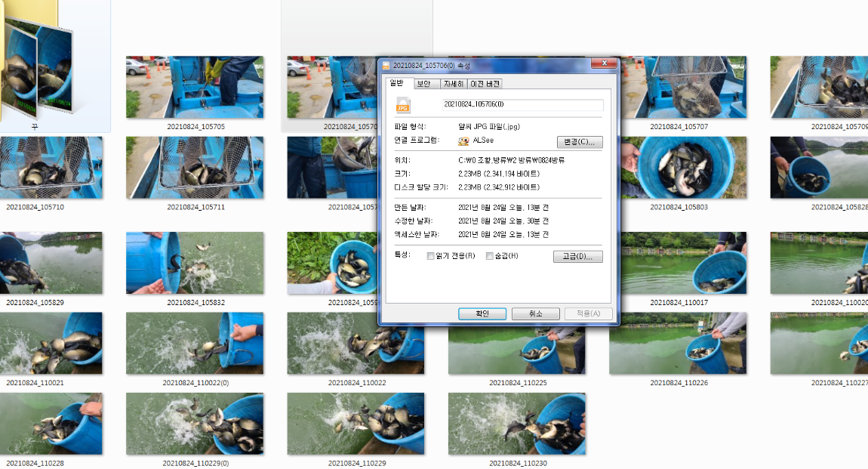
Task: Open the 20210824_110022 photo
Action: (x=355, y=343)
